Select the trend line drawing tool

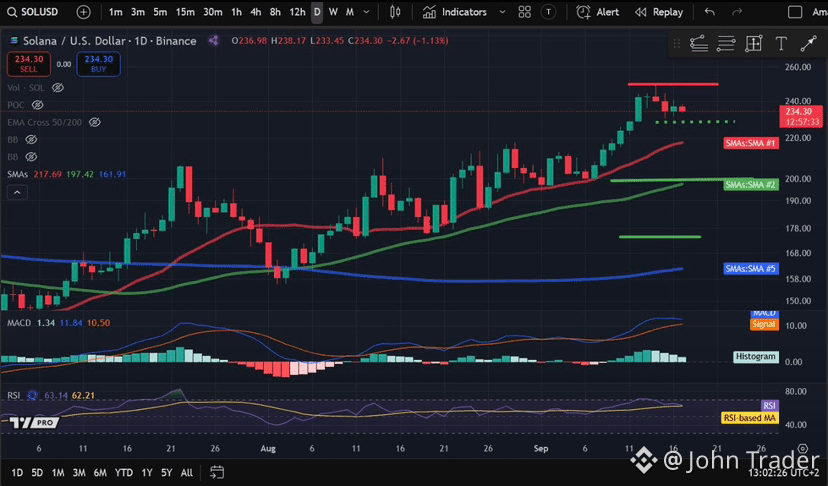pos(699,44)
